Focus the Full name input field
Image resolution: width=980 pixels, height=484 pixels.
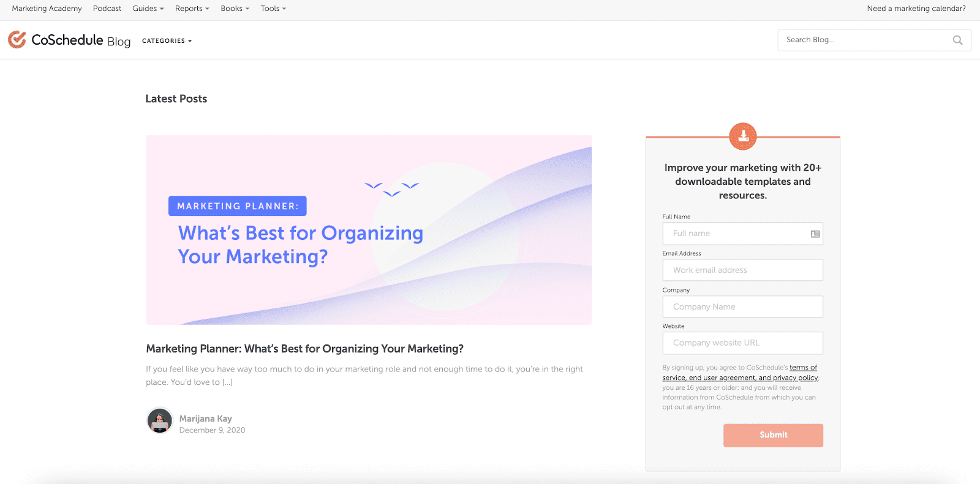(742, 234)
